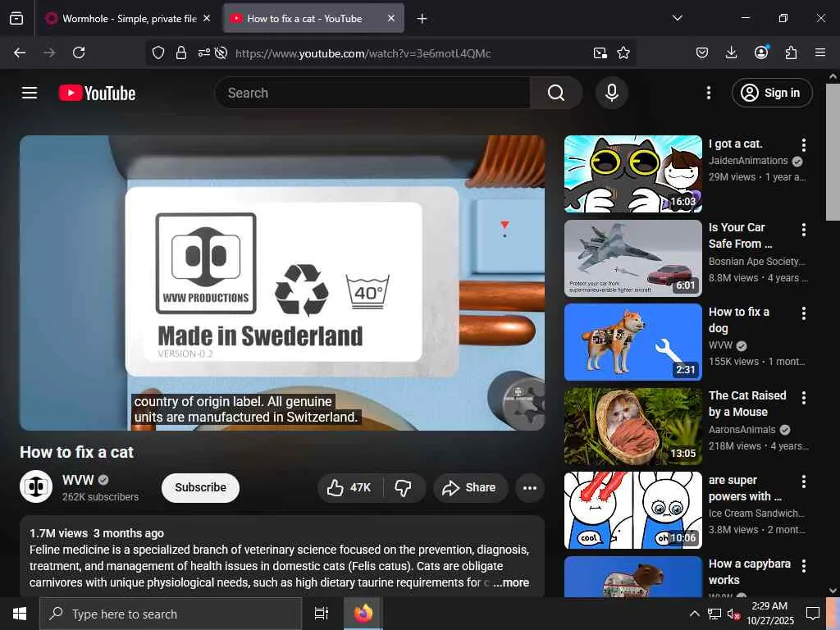840x630 pixels.
Task: Open options for 'How to fix a dog'
Action: pos(804,313)
